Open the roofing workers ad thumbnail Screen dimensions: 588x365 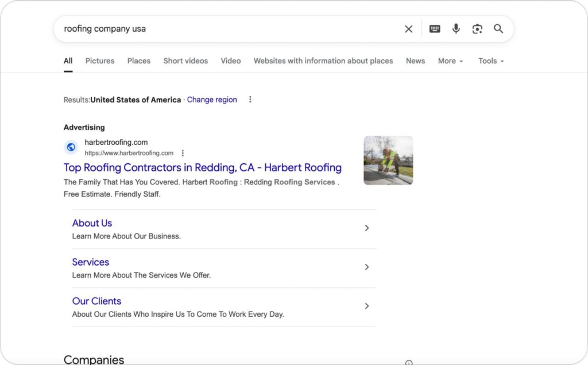[388, 160]
